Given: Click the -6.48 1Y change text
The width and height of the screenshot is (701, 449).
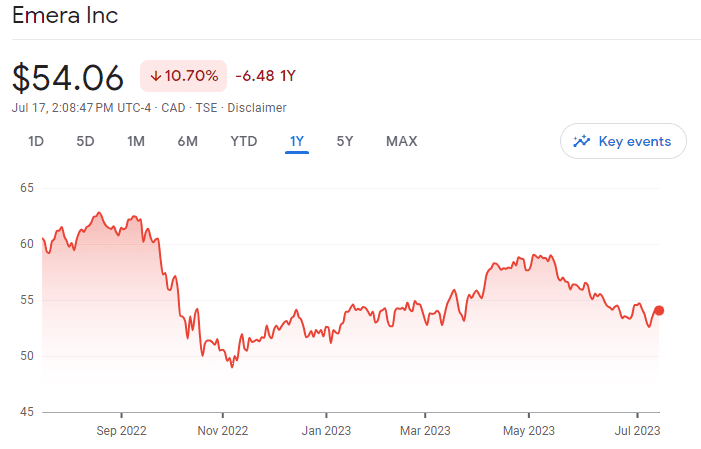Looking at the screenshot, I should [x=265, y=76].
